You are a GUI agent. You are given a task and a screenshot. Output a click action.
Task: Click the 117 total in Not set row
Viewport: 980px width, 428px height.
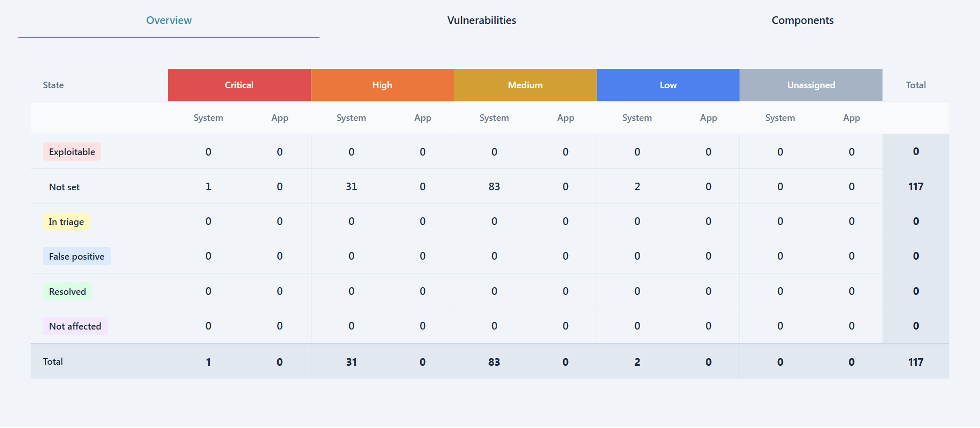coord(916,187)
